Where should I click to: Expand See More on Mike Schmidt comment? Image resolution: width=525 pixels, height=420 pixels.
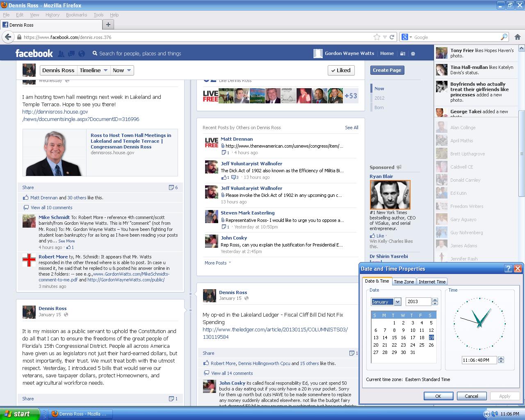66,241
